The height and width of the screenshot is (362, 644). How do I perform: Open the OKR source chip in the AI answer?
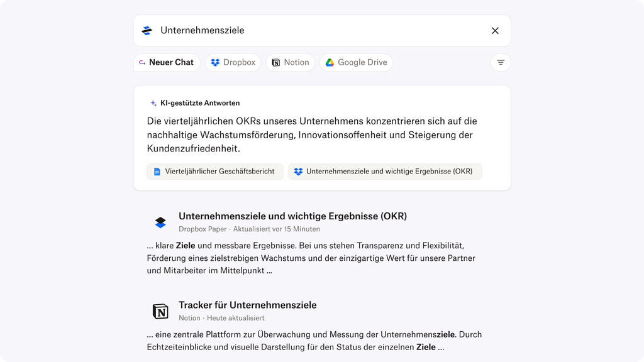tap(385, 171)
